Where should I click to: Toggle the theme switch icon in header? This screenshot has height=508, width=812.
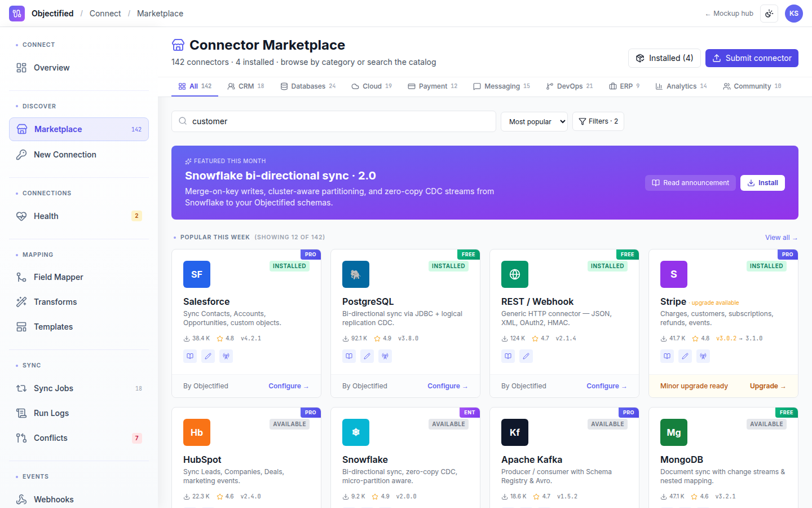[x=769, y=14]
